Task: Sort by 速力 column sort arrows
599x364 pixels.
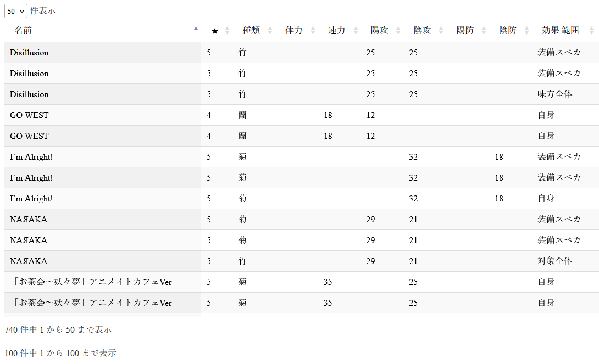Action: tap(356, 31)
